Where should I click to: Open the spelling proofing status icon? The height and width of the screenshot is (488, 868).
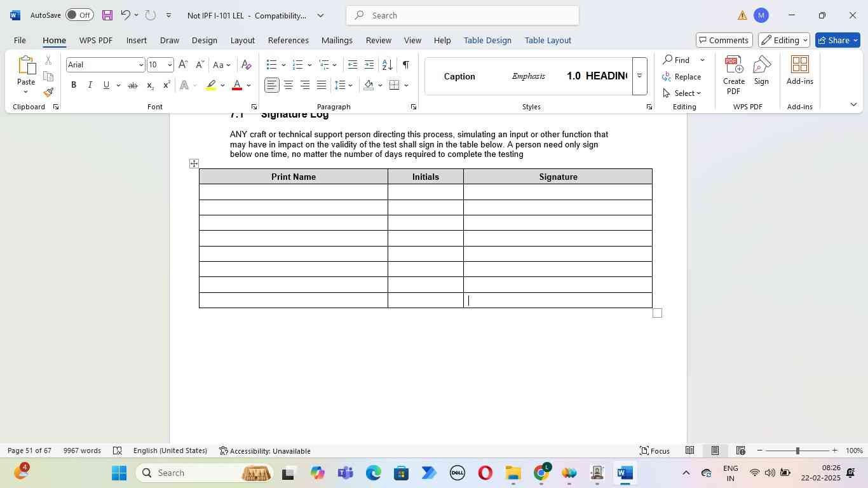(118, 451)
